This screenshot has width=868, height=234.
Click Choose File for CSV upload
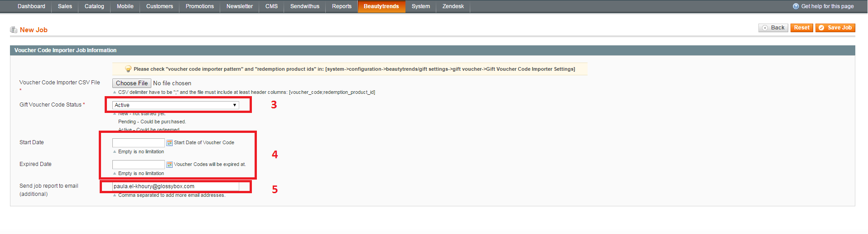pos(132,83)
